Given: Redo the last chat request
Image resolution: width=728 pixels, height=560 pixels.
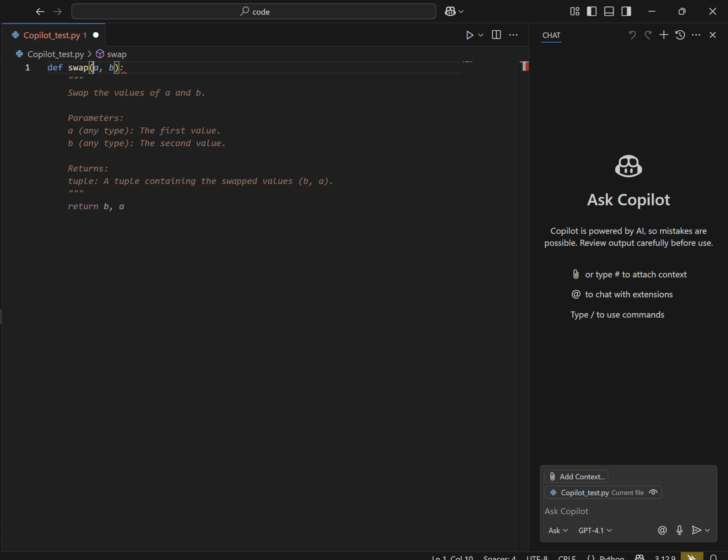Looking at the screenshot, I should point(648,35).
